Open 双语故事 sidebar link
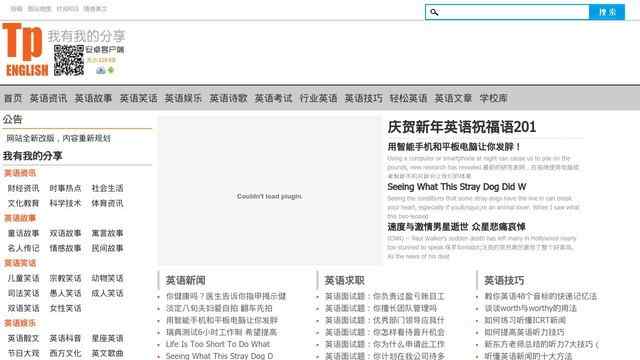Viewport: 640px width, 360px height. coord(65,233)
